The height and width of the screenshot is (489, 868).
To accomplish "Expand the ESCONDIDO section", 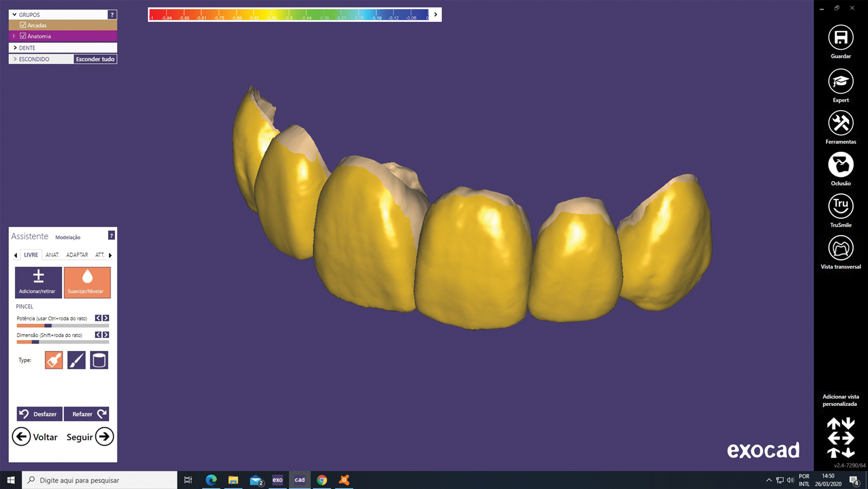I will tap(15, 59).
